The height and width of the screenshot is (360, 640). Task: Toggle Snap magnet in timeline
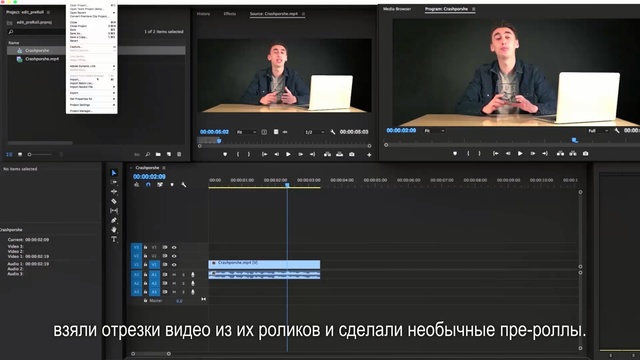click(148, 185)
